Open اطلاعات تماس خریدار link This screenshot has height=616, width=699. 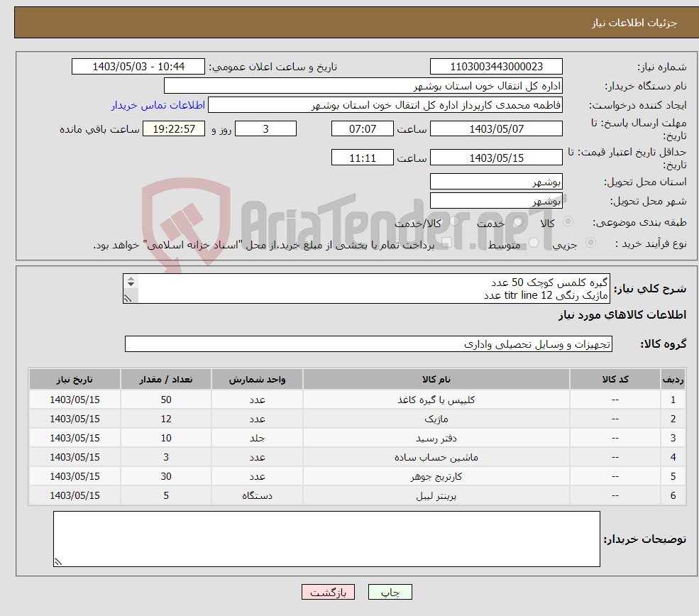[x=158, y=105]
